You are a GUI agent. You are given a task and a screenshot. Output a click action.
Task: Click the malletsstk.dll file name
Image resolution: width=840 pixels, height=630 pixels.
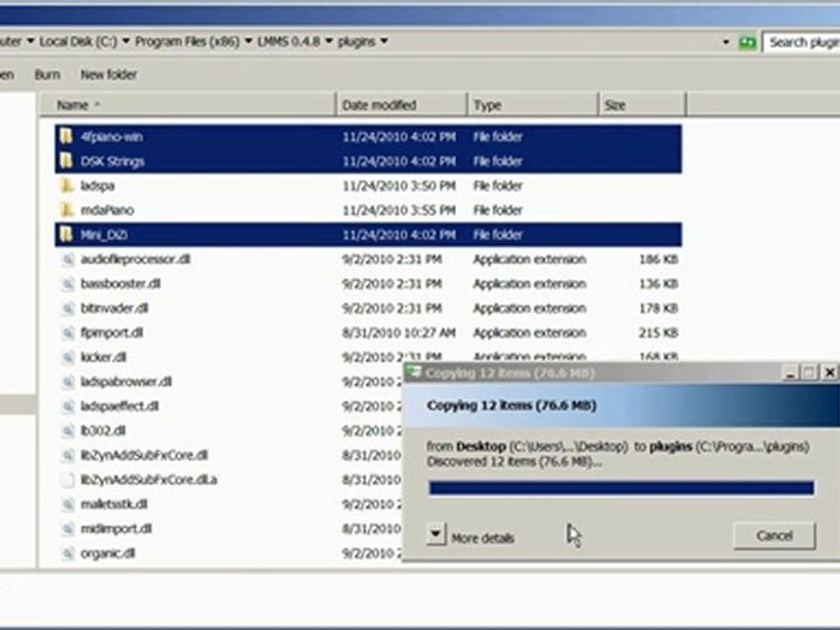pyautogui.click(x=114, y=505)
